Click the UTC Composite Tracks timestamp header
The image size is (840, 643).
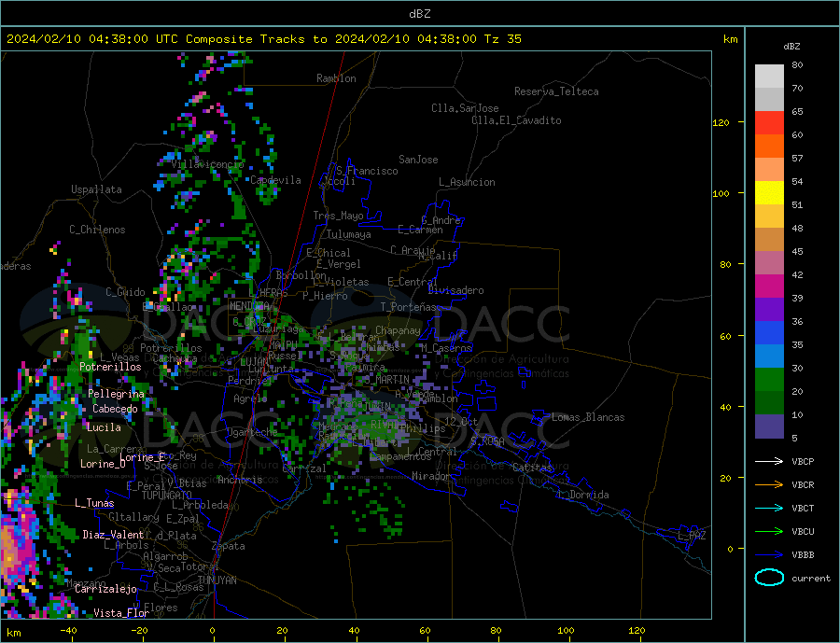264,39
